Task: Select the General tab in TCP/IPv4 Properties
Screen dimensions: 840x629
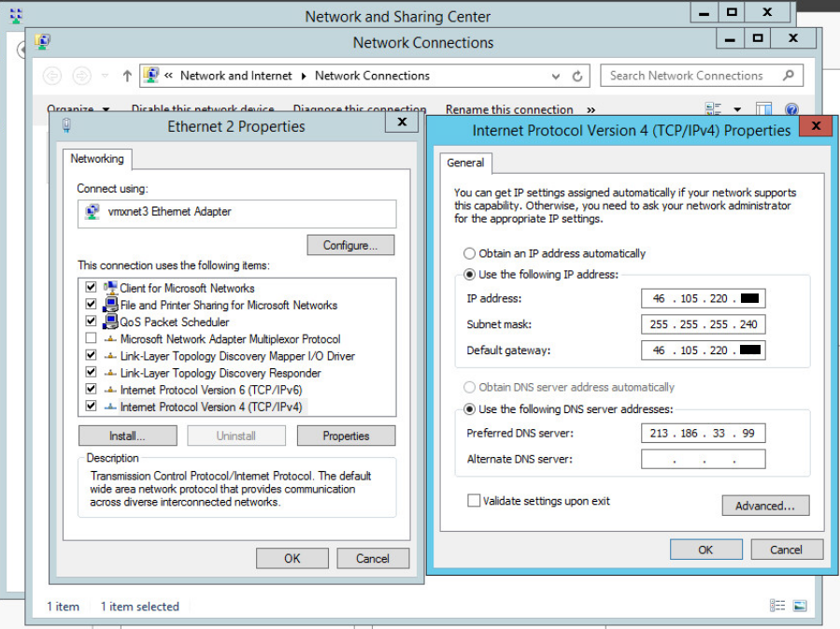Action: (x=465, y=163)
